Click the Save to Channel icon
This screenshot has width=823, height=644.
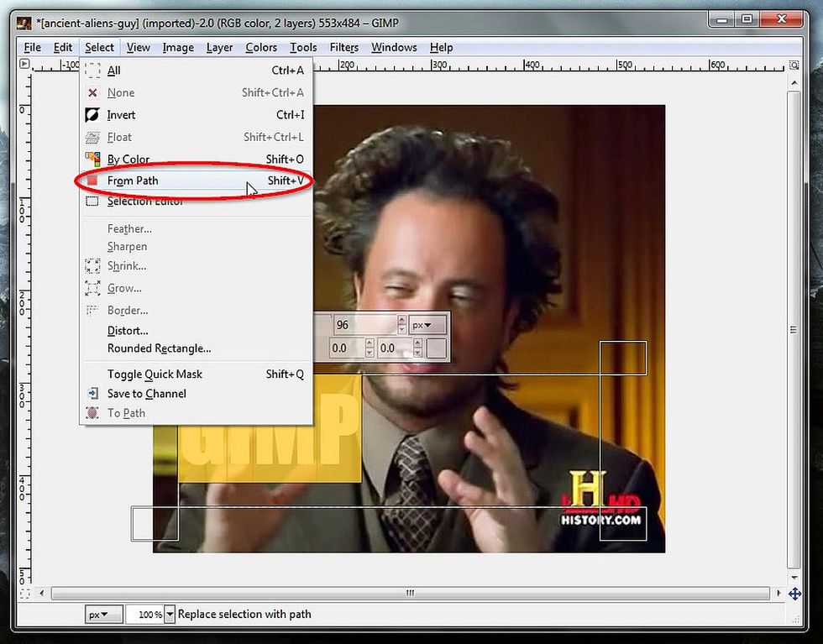[x=92, y=394]
